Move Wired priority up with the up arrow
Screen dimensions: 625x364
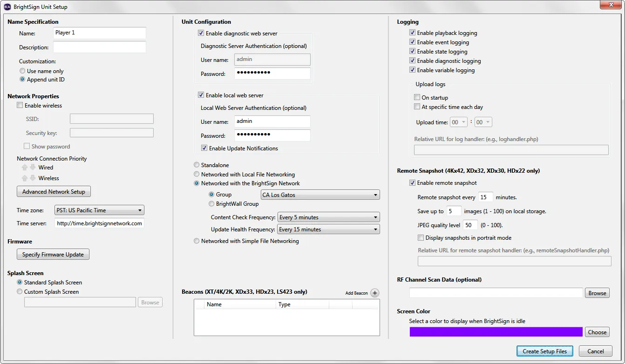coord(25,168)
